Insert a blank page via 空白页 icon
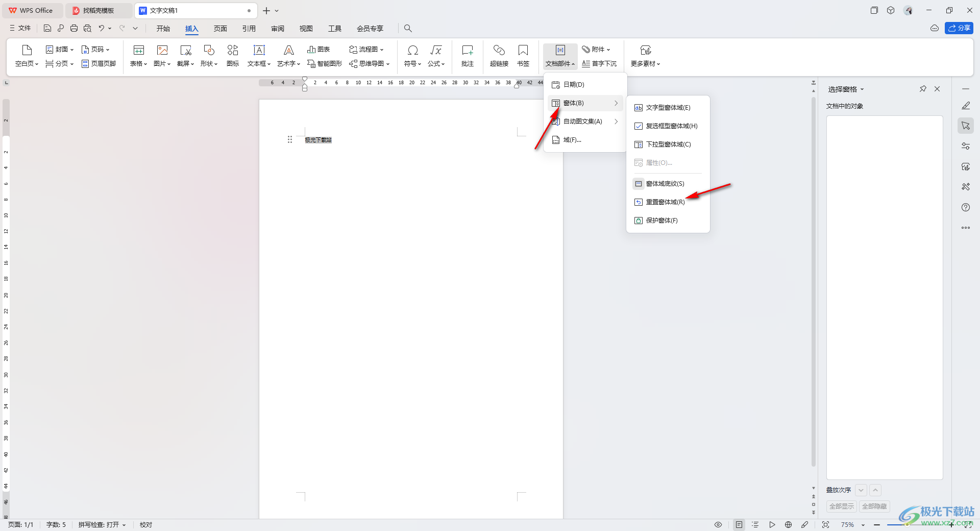This screenshot has width=980, height=531. 27,50
